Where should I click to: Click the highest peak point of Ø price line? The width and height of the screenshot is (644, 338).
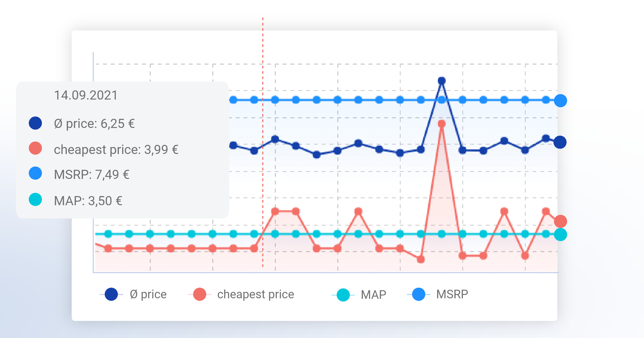(x=442, y=80)
